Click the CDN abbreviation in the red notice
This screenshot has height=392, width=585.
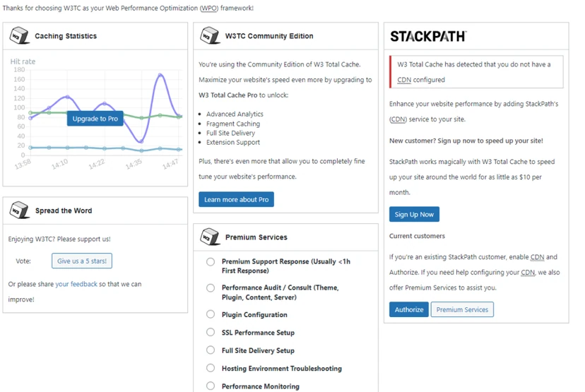pos(404,80)
